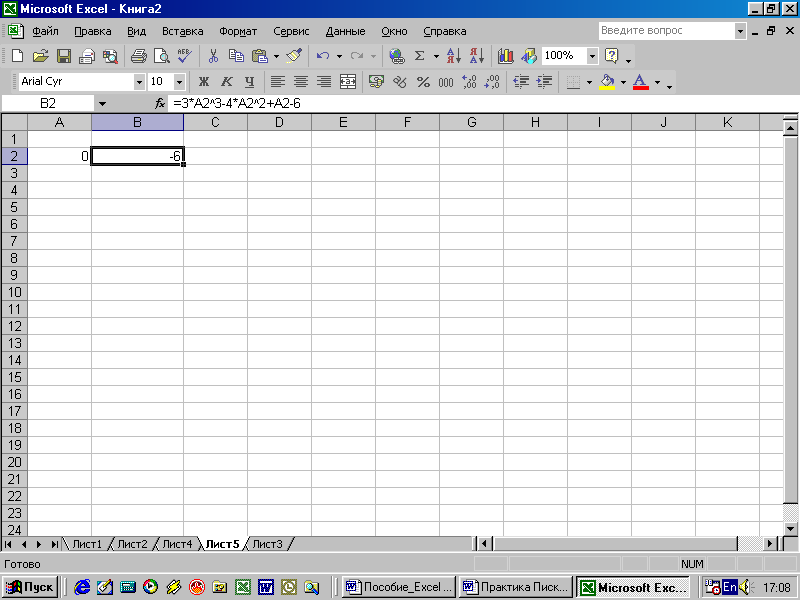Click the fx Insert Function button
Viewport: 800px width, 600px height.
pos(160,104)
